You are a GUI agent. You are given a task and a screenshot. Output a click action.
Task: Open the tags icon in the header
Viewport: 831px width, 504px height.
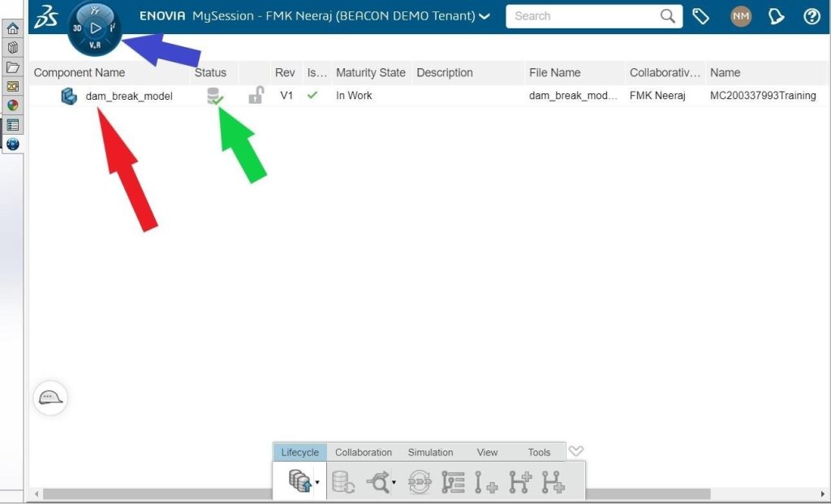pyautogui.click(x=701, y=16)
